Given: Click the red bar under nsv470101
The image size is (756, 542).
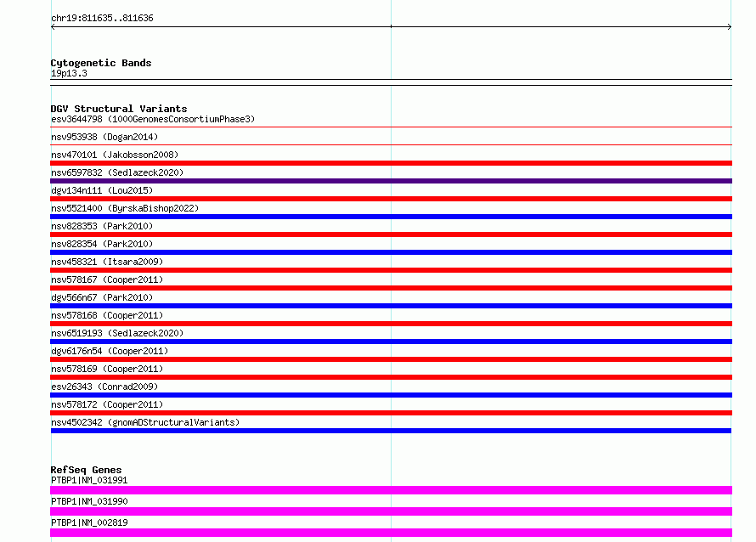Looking at the screenshot, I should click(391, 163).
